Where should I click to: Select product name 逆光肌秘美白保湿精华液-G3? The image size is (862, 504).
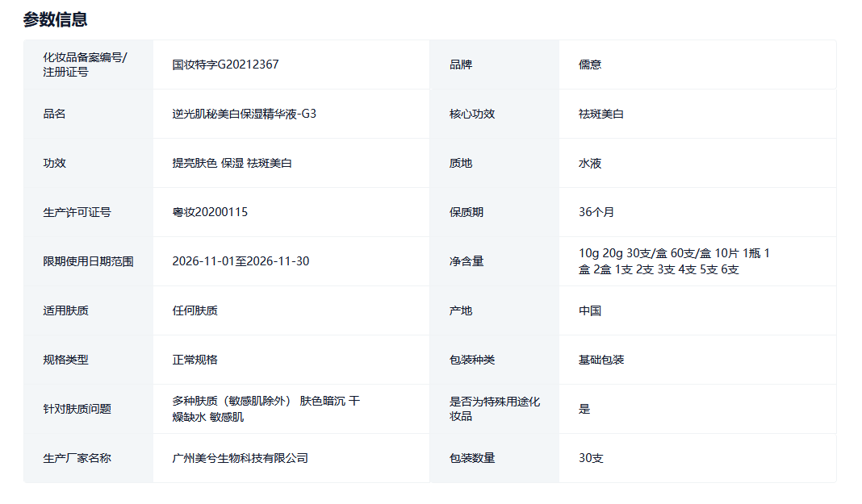coord(244,114)
